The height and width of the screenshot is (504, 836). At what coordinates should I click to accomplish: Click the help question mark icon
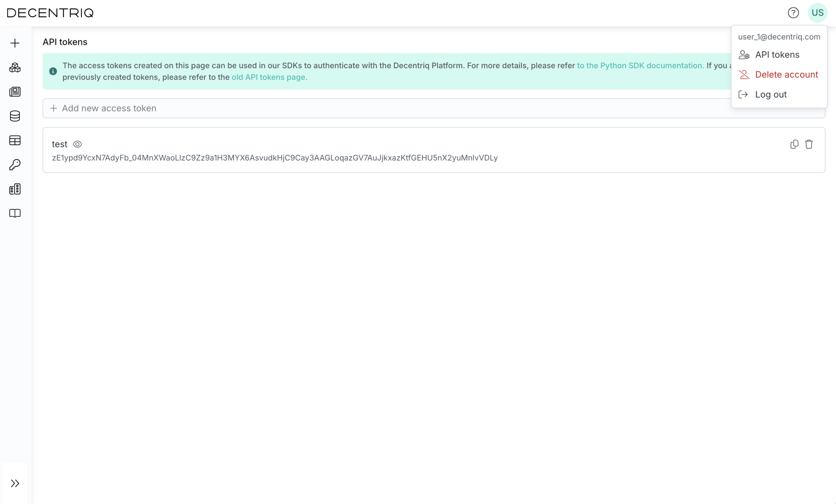coord(793,12)
